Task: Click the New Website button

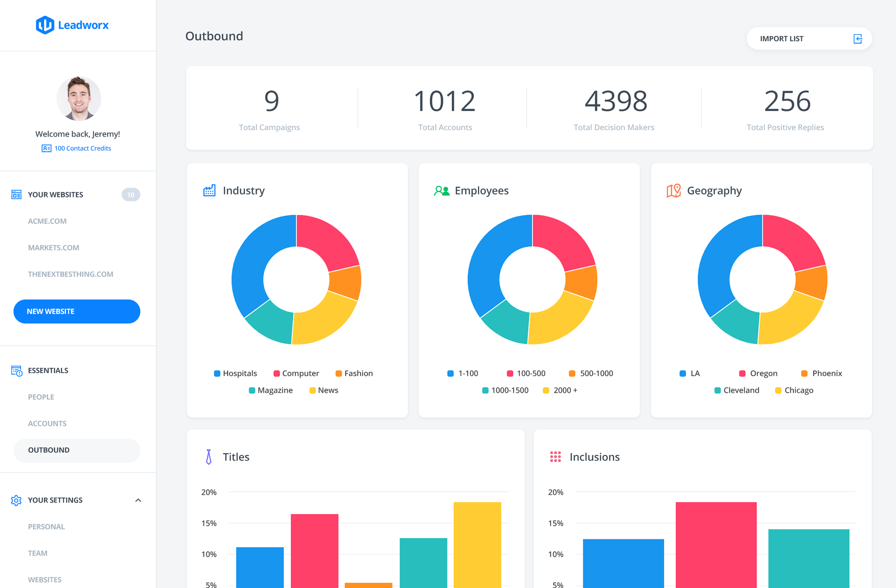Action: pos(77,312)
